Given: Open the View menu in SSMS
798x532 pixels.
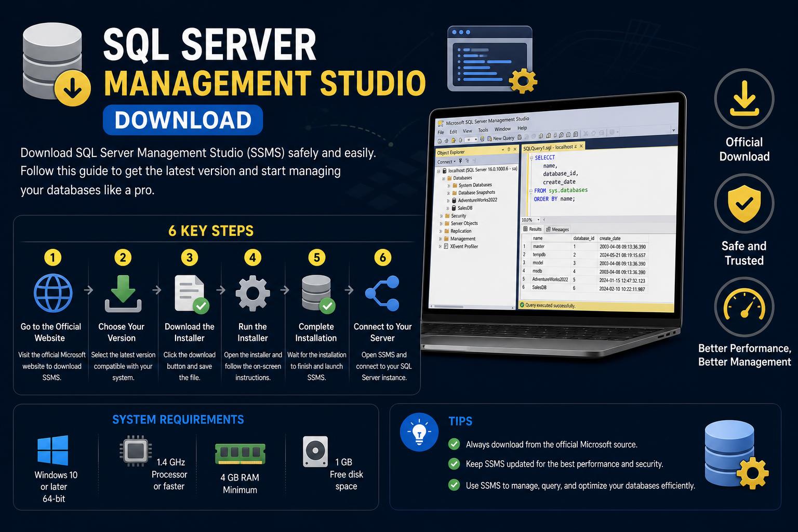Looking at the screenshot, I should coord(467,131).
